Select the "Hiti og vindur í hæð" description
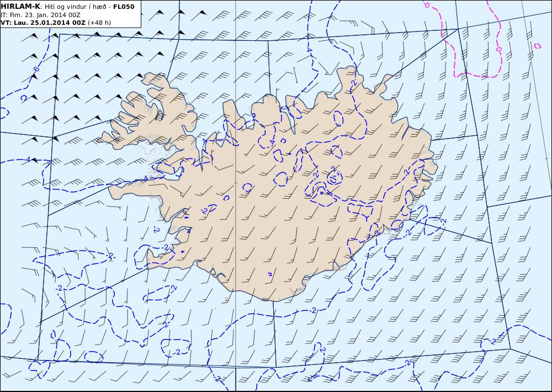Image resolution: width=552 pixels, height=392 pixels. 76,7
